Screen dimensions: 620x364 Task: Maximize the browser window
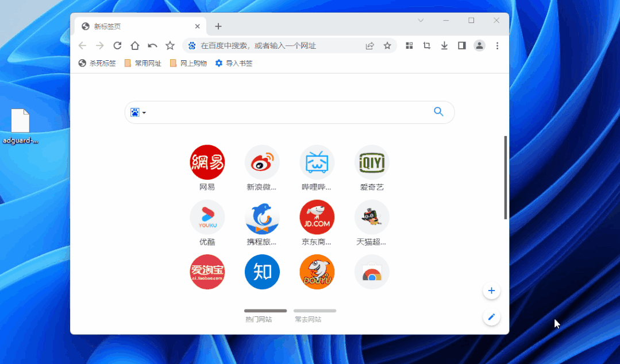471,21
